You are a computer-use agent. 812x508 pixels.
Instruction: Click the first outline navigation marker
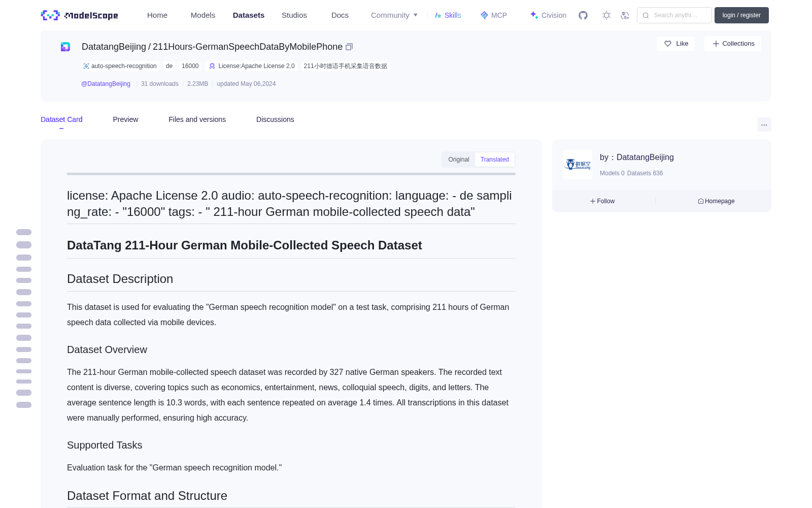click(x=24, y=232)
